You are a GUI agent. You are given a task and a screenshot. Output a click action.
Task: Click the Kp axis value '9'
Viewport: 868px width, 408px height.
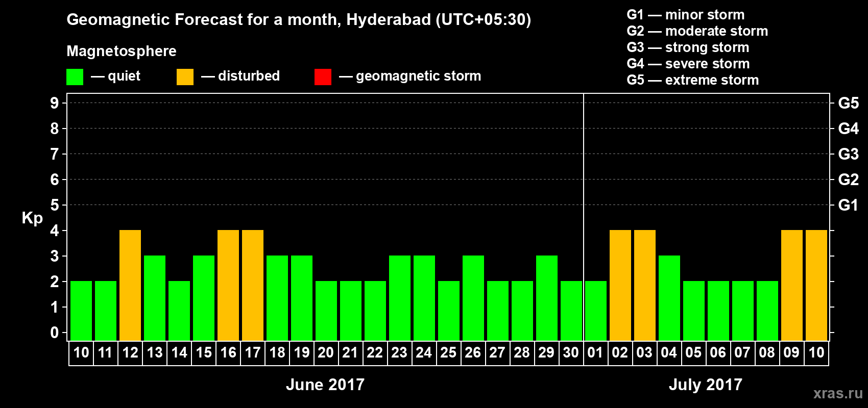54,103
